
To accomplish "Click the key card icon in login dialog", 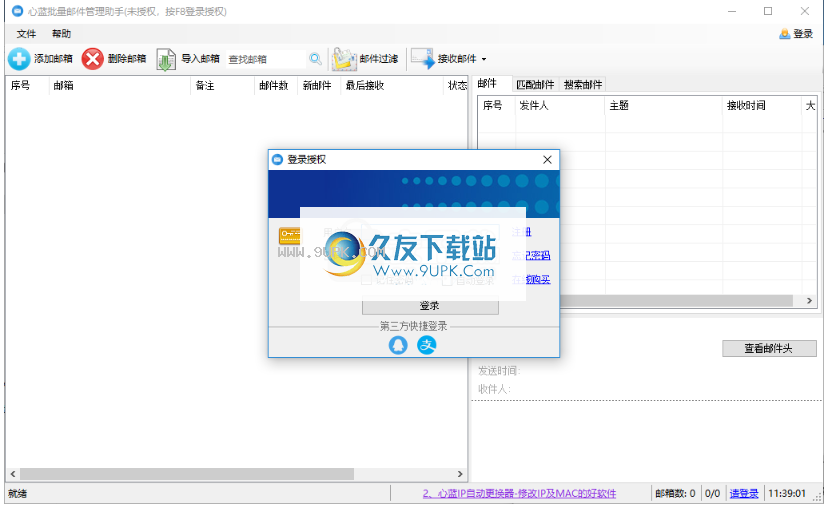I will pyautogui.click(x=290, y=235).
